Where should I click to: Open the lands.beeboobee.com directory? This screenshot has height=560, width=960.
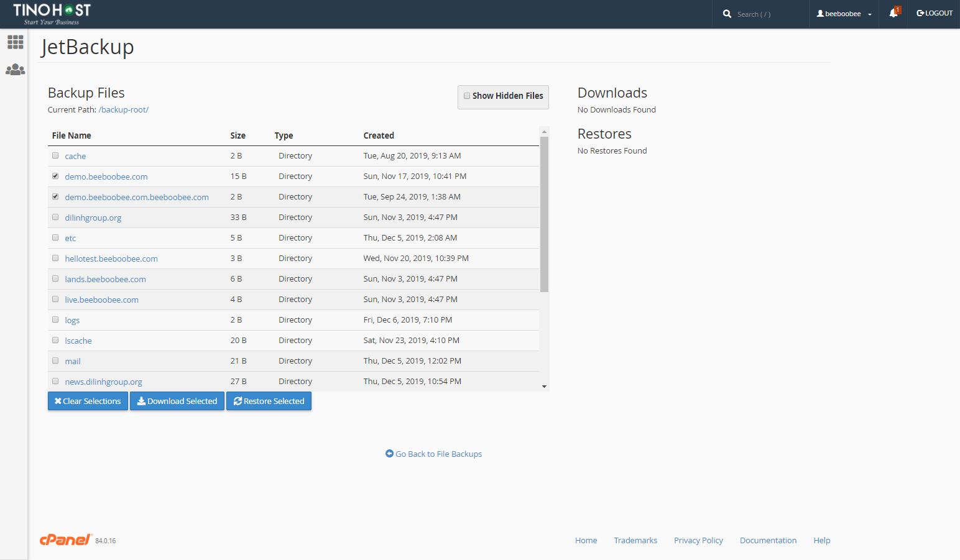pyautogui.click(x=106, y=279)
